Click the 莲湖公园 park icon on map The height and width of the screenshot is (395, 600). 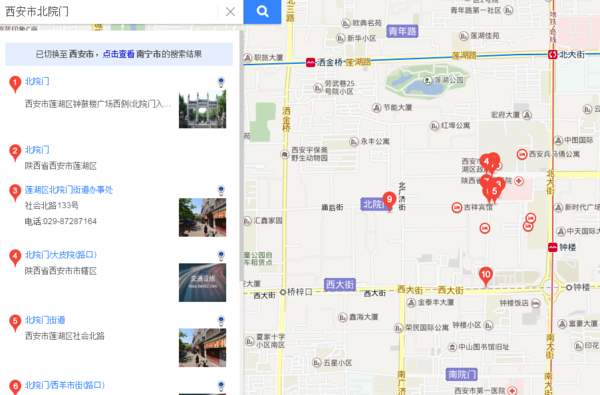(x=427, y=80)
